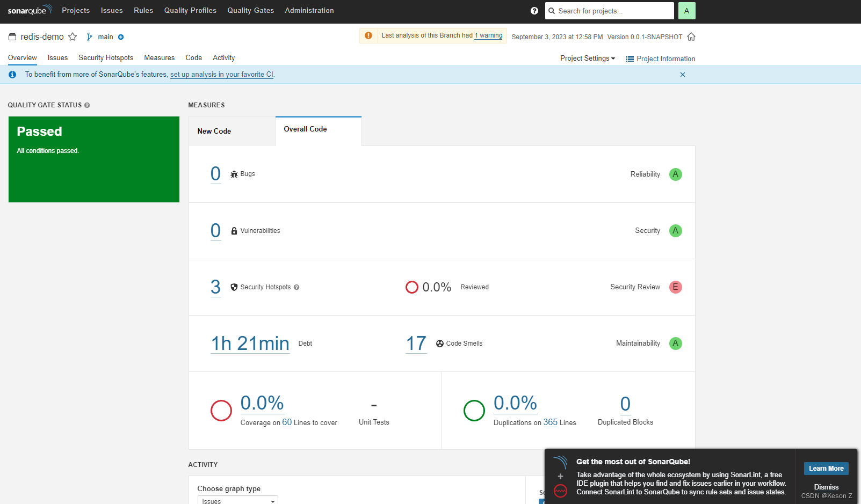Open the Activity project tab
The width and height of the screenshot is (861, 504).
pyautogui.click(x=223, y=58)
